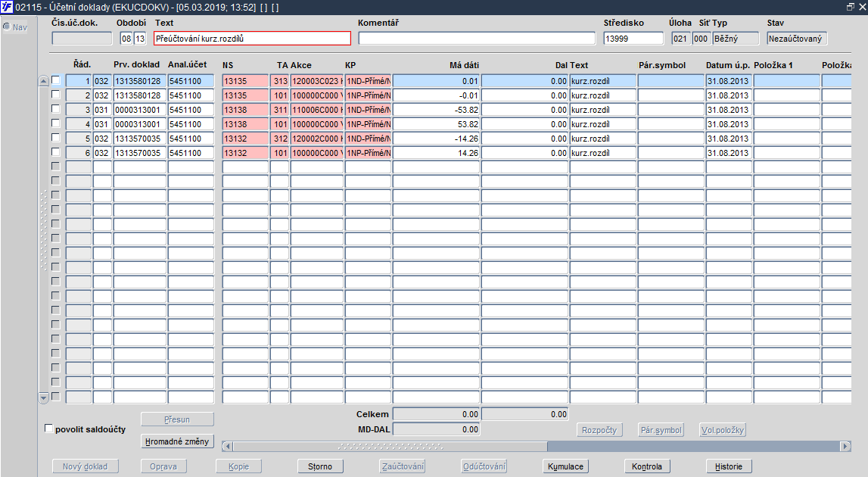Select Prv. doklad 1313570035 in row 5
This screenshot has height=477, width=868.
140,139
